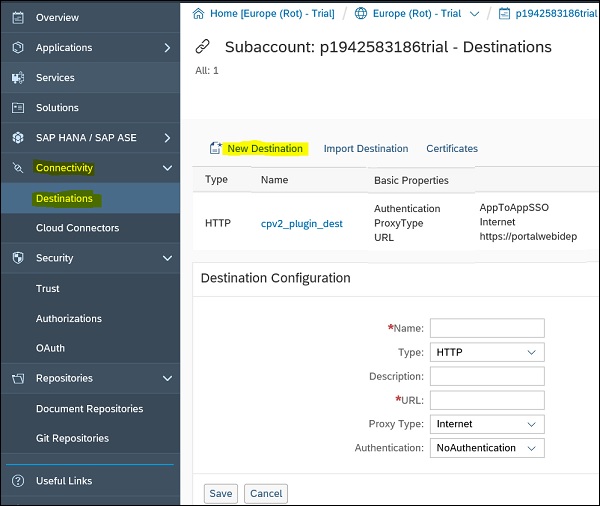Open the Proxy Type dropdown
Viewport: 600px width, 506px height.
488,424
